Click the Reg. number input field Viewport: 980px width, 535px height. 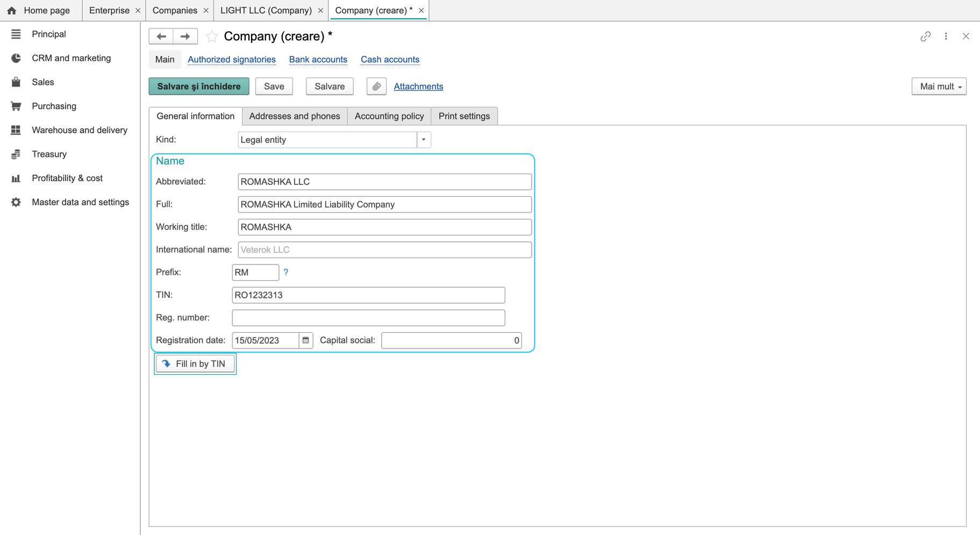click(368, 318)
